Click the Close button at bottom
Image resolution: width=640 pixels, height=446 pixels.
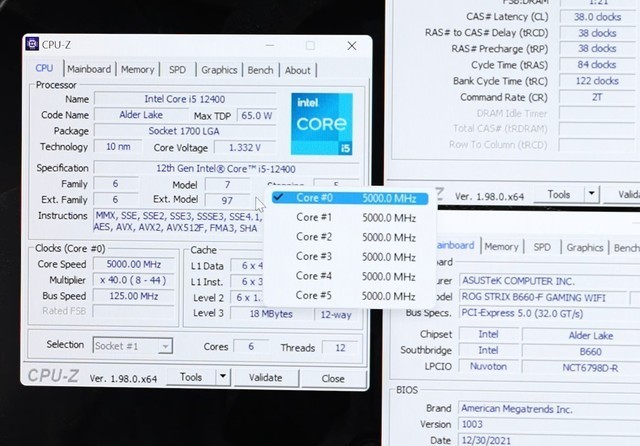333,379
